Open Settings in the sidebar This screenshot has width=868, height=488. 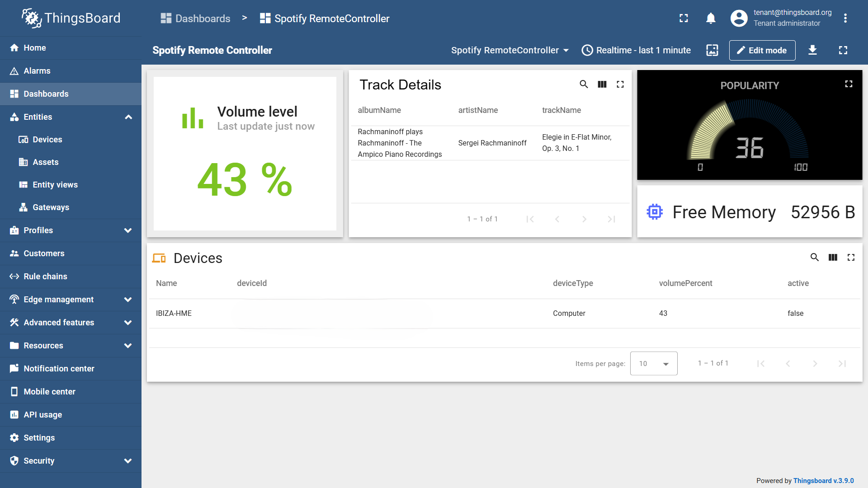coord(71,438)
